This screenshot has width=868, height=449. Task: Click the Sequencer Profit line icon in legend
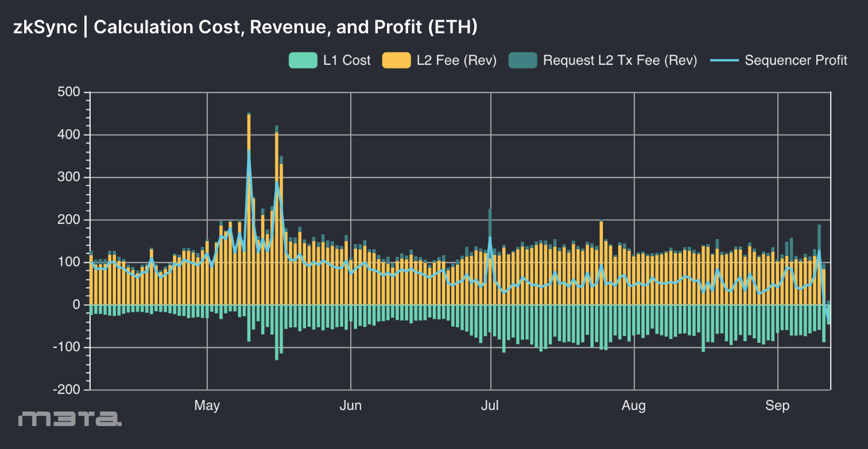(724, 60)
